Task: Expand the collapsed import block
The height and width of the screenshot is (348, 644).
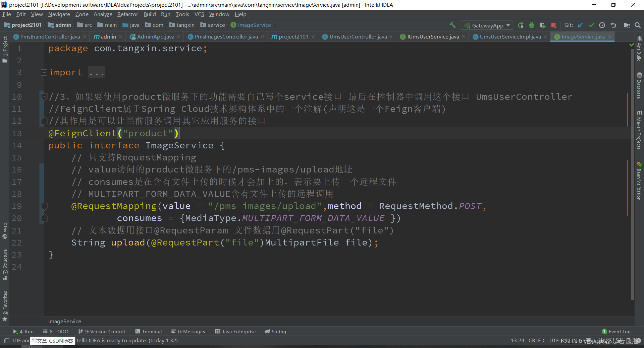Action: point(44,72)
